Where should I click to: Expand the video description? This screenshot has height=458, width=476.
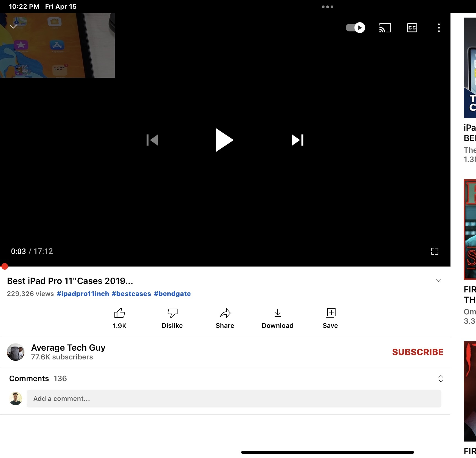tap(438, 280)
